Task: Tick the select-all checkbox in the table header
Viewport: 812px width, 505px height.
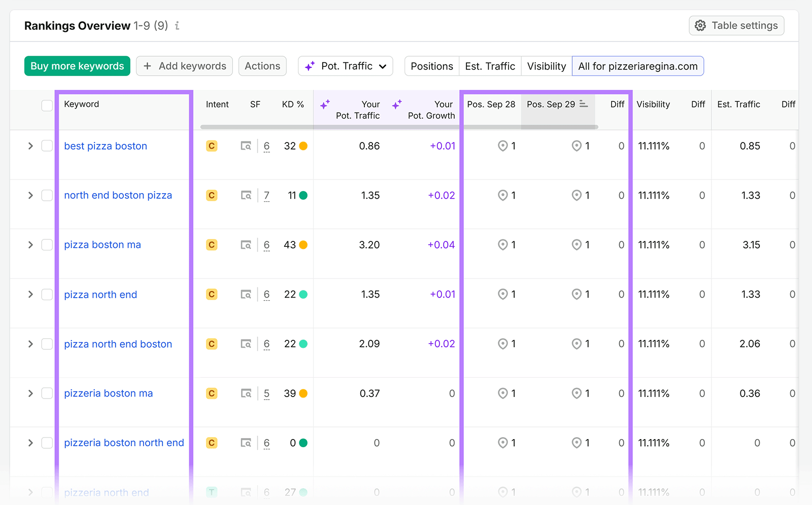Action: 47,105
